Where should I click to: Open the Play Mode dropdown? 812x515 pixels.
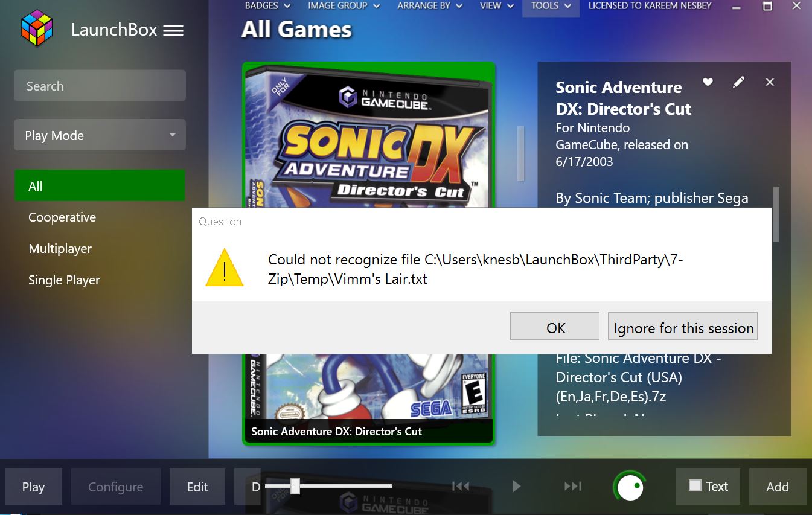tap(100, 135)
